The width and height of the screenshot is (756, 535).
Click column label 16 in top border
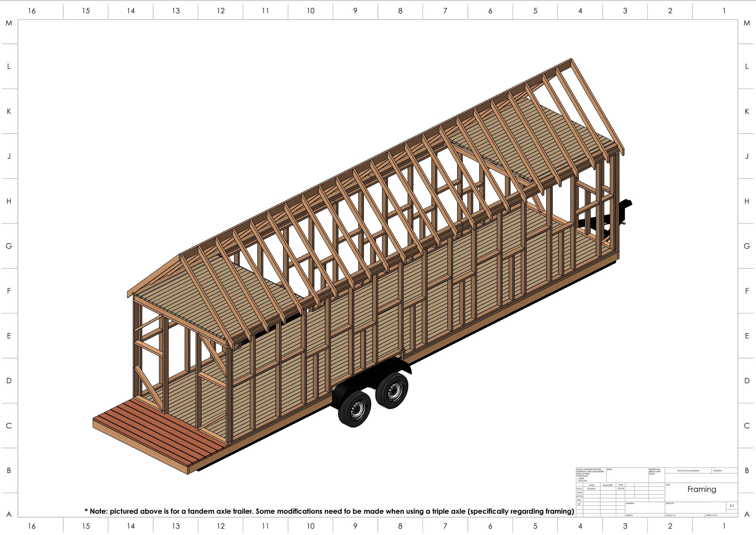pyautogui.click(x=32, y=11)
